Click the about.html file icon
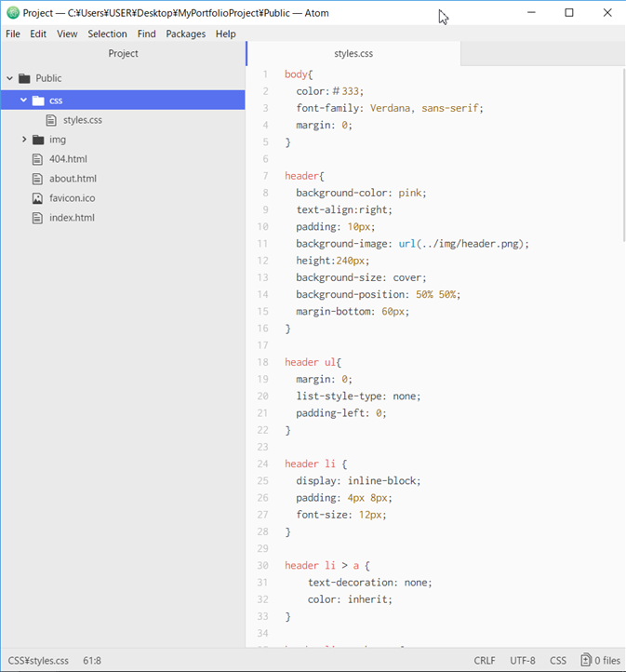 coord(37,179)
